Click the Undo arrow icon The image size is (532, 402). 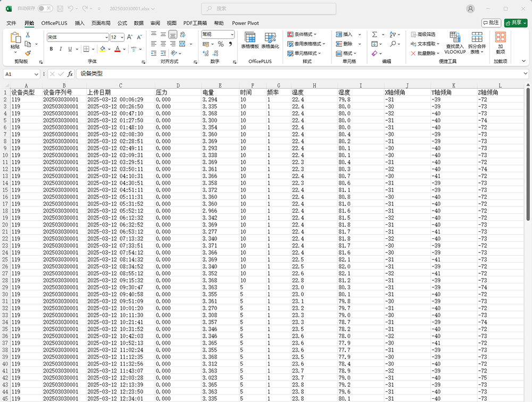pos(71,9)
